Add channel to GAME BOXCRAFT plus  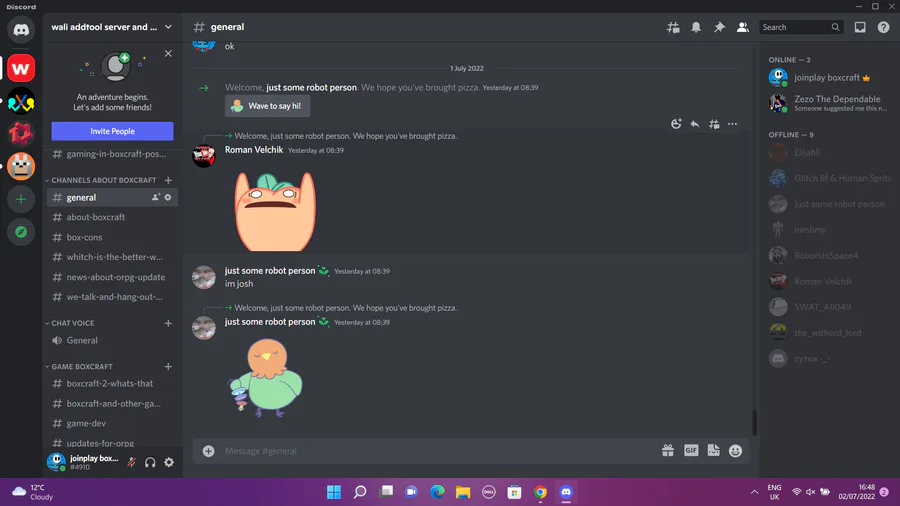pyautogui.click(x=168, y=367)
